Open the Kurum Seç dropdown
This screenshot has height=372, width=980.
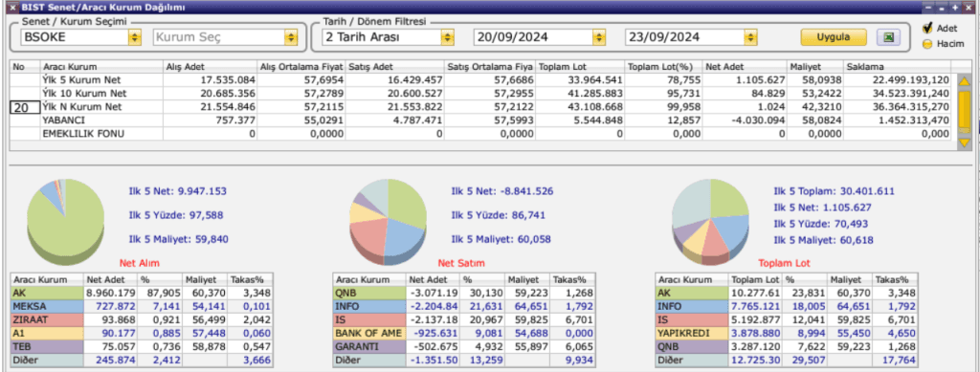tap(290, 37)
